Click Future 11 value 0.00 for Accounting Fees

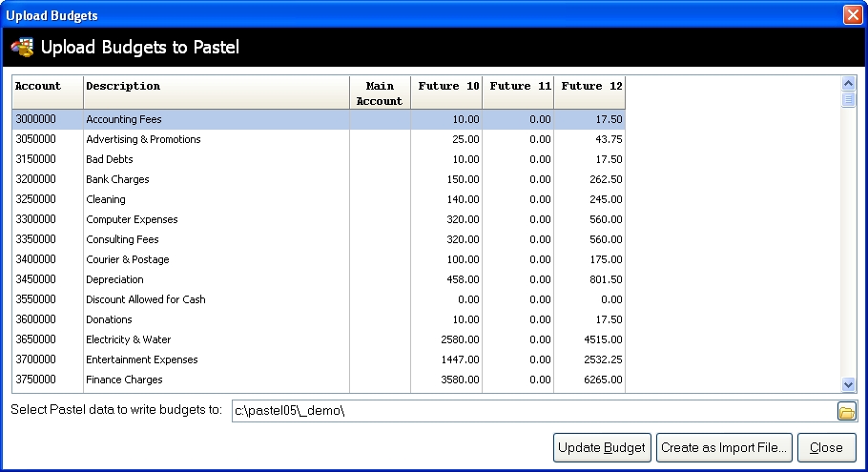coord(540,119)
